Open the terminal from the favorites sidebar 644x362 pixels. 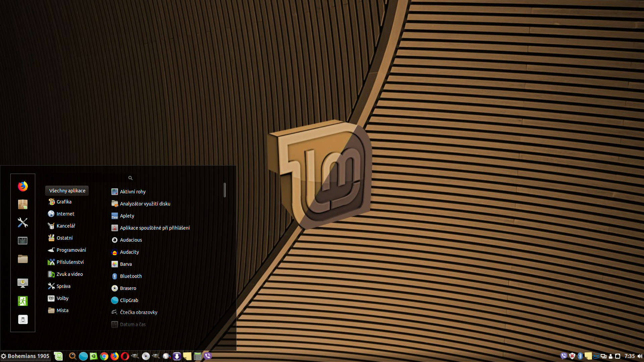23,241
